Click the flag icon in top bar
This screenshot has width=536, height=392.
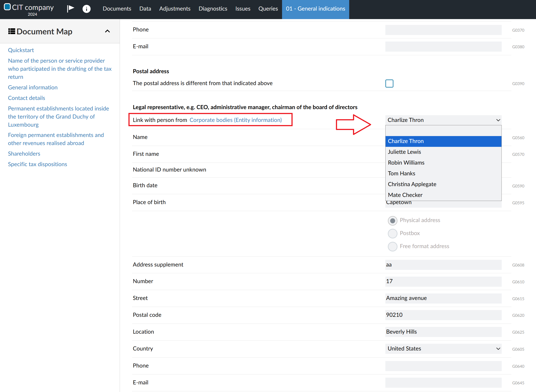click(71, 9)
